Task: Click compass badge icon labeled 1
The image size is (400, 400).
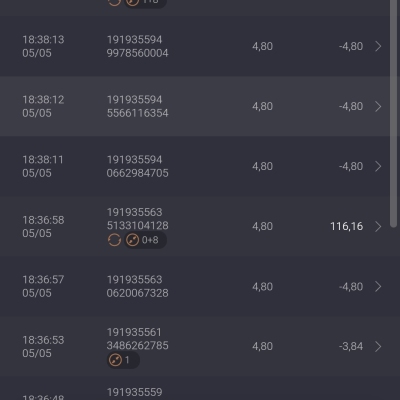Action: pos(123,360)
